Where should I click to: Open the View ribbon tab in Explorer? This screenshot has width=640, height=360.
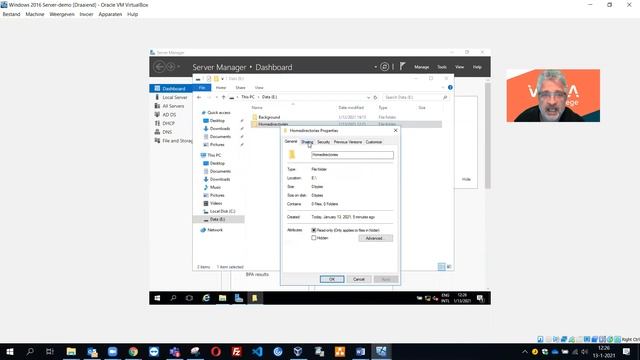[x=259, y=88]
